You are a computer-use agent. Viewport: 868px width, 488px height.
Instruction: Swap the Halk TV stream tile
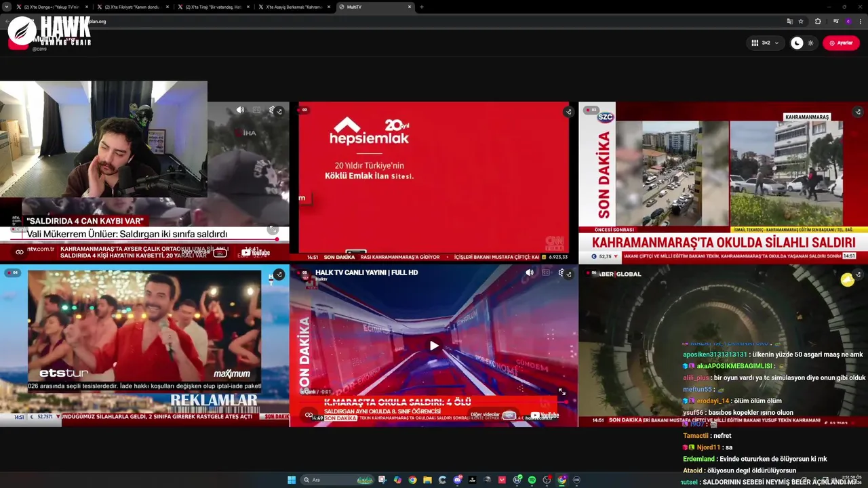[x=568, y=274]
